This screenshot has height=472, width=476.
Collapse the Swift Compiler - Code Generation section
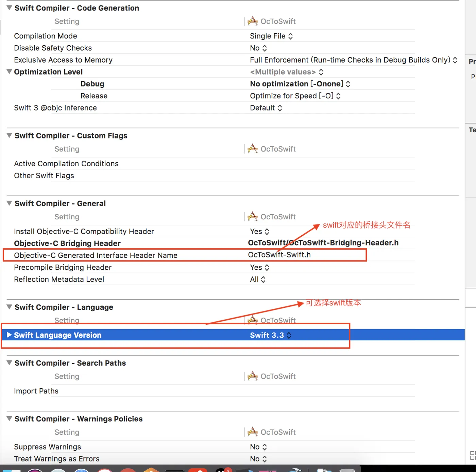(x=10, y=7)
